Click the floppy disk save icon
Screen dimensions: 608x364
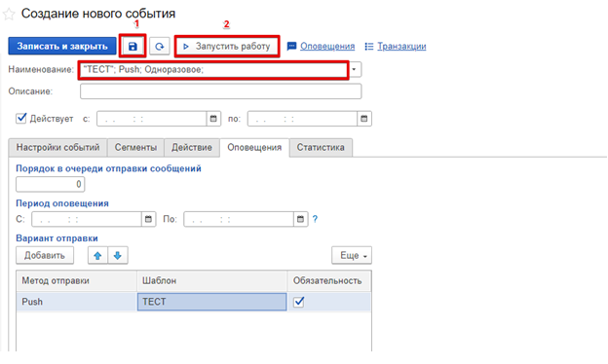point(133,46)
